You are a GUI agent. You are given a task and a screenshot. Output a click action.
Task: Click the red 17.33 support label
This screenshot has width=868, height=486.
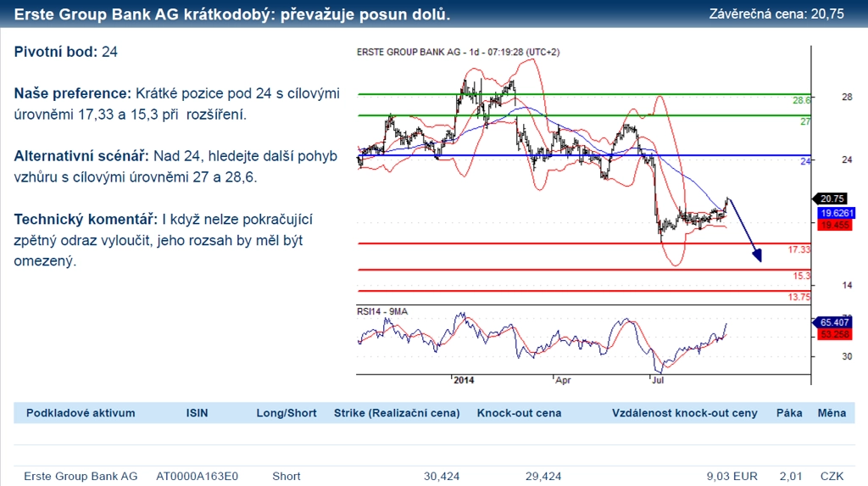(798, 250)
